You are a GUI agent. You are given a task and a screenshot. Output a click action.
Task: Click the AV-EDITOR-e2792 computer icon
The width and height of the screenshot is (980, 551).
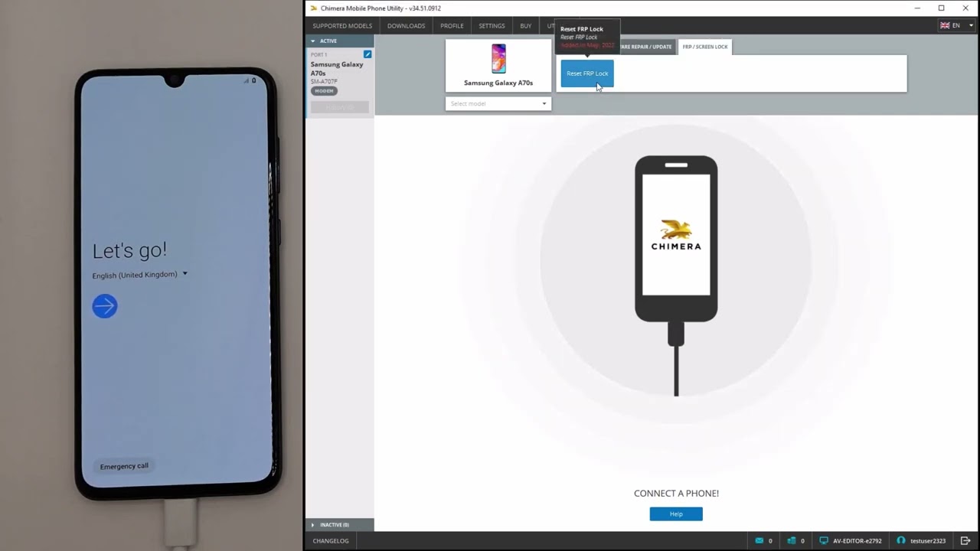pos(824,540)
